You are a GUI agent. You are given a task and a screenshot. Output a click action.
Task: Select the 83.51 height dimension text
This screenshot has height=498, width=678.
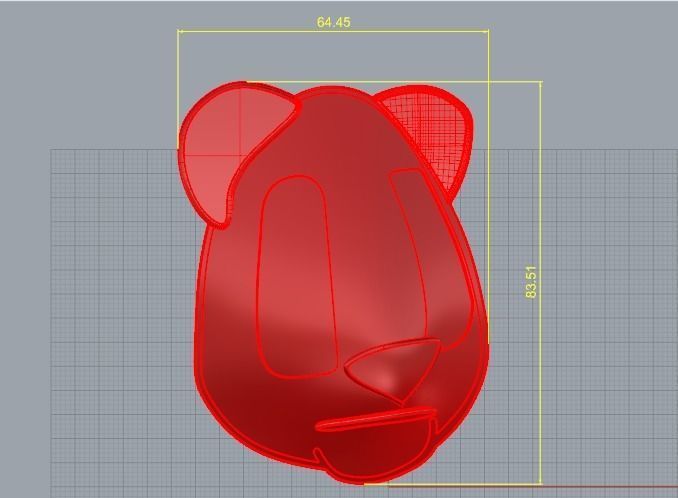[531, 282]
